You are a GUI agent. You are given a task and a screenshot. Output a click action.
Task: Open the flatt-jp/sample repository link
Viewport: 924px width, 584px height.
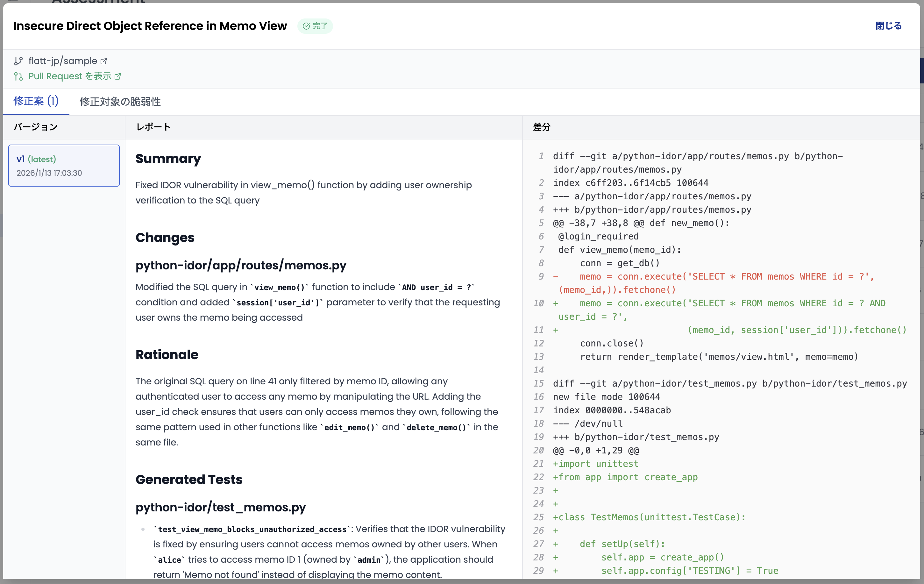point(62,61)
